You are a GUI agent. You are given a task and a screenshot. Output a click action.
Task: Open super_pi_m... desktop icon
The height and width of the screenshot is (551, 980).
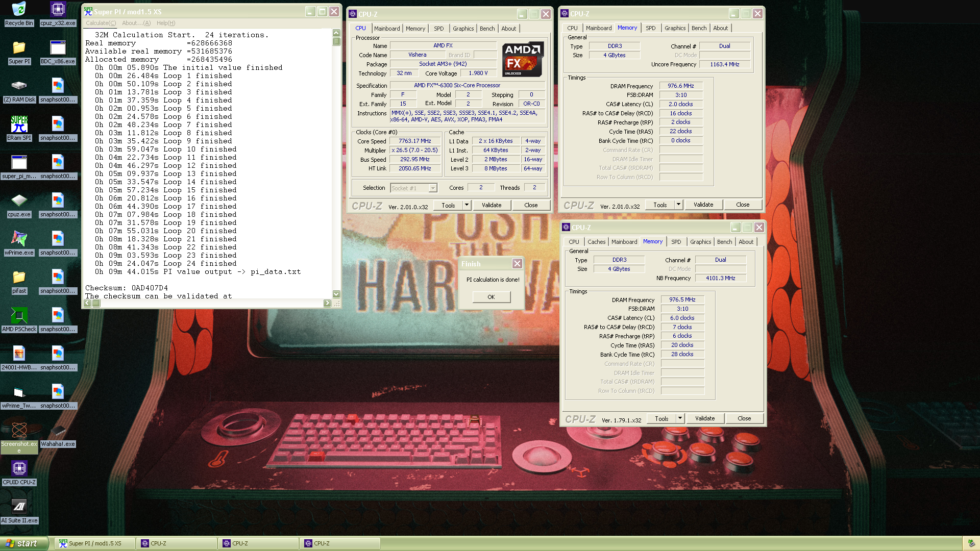point(19,167)
